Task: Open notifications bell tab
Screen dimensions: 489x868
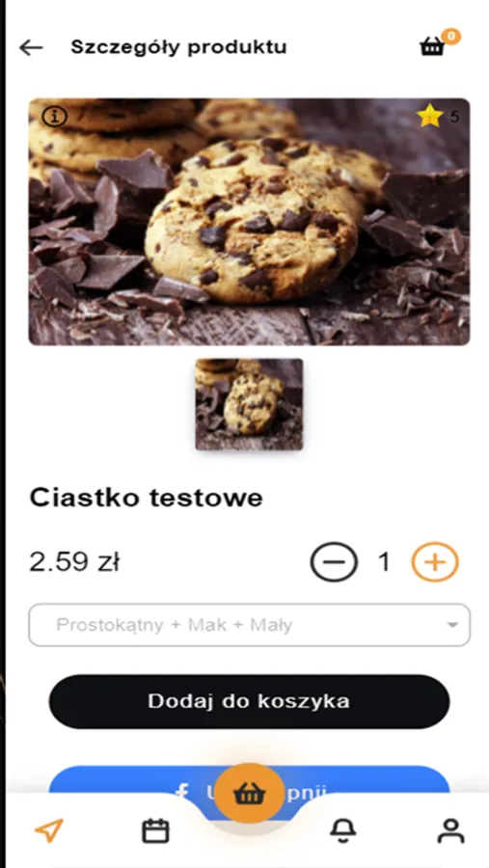Action: (342, 831)
